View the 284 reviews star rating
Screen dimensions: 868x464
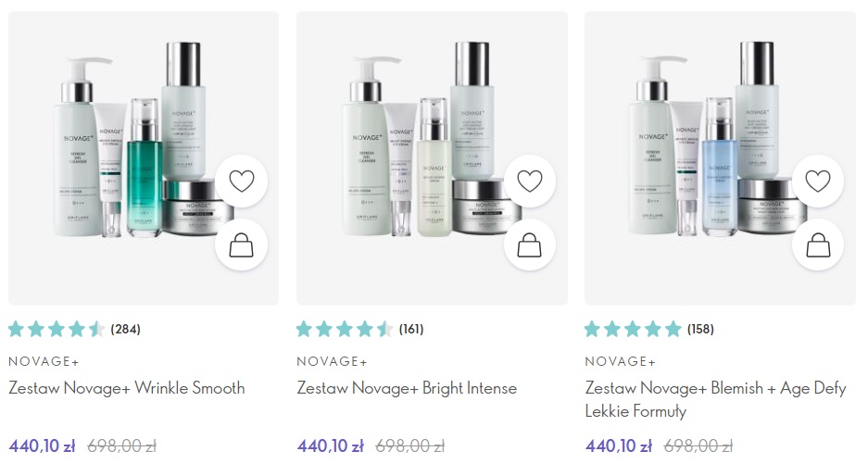click(75, 329)
